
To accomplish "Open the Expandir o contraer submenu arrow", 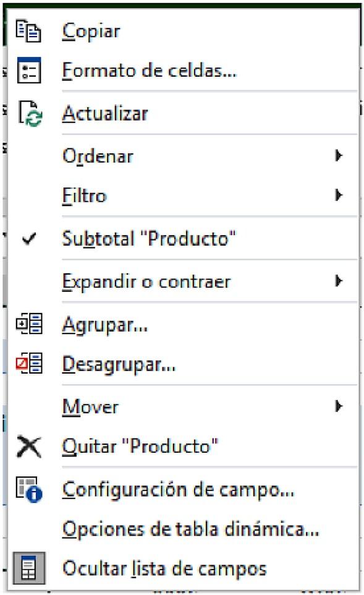I will pos(339,281).
